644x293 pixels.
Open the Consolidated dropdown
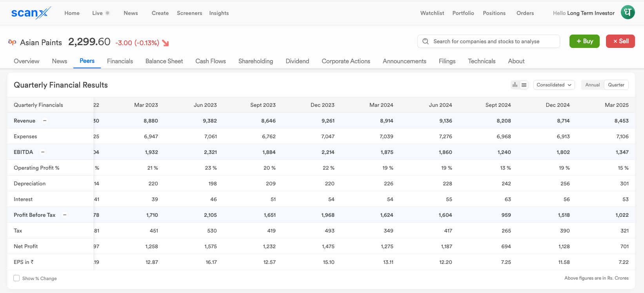click(x=554, y=85)
